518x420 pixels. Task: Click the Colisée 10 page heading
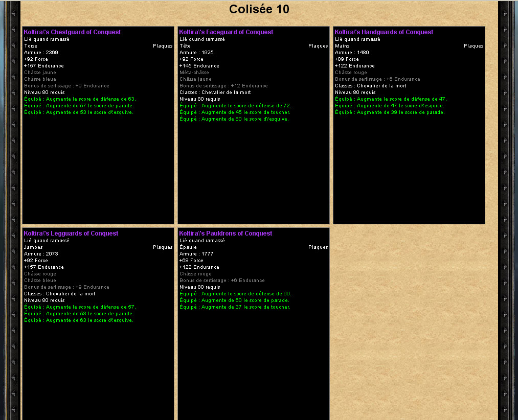click(259, 9)
